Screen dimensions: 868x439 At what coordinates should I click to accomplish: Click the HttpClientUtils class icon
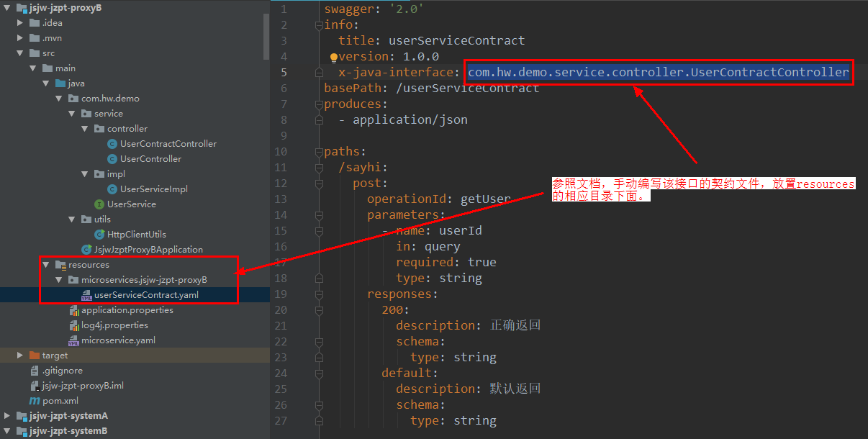[99, 234]
